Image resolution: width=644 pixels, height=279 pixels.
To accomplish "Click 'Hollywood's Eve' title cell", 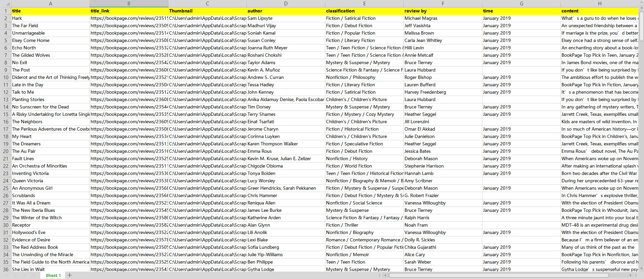I will pyautogui.click(x=51, y=232).
